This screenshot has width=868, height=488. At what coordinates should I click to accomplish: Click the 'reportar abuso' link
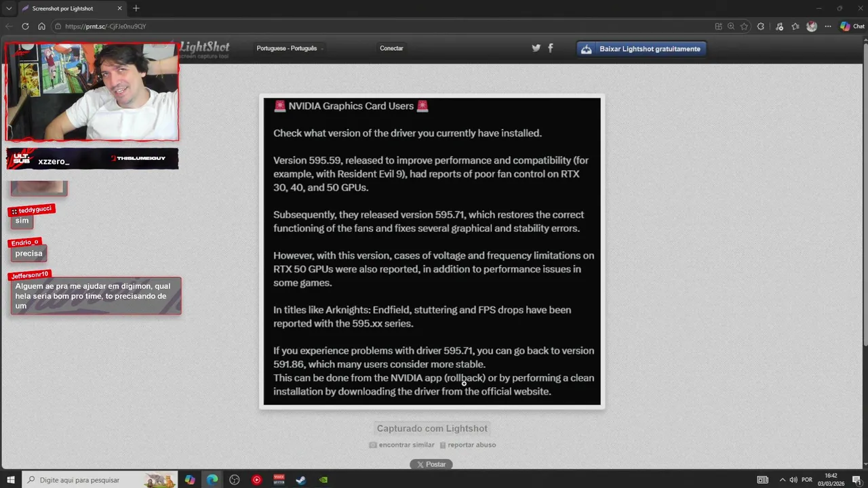coord(467,445)
